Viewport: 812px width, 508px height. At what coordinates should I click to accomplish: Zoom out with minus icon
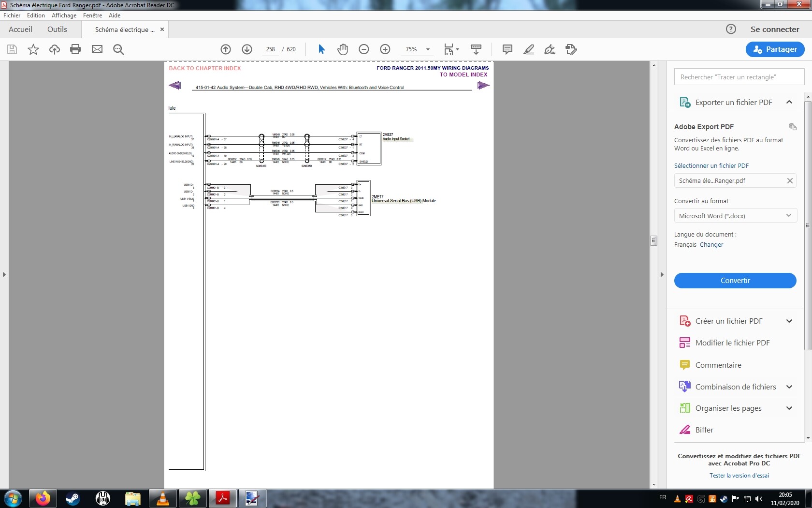(364, 49)
